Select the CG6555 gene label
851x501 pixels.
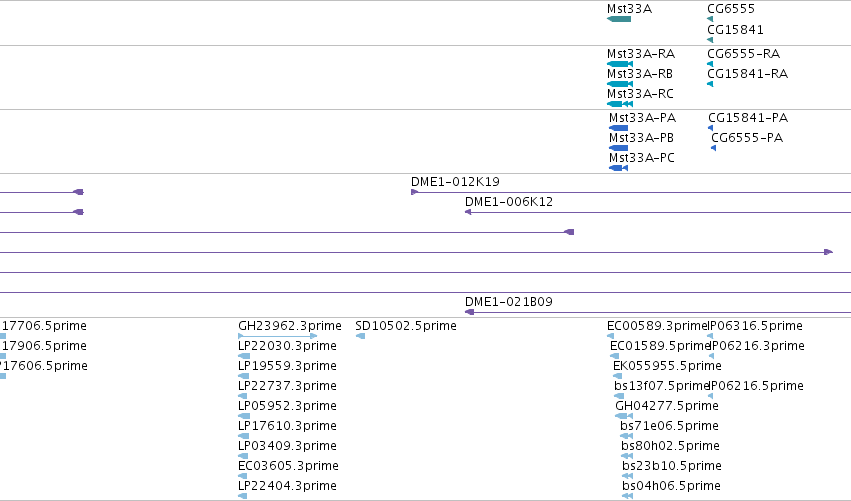point(731,9)
